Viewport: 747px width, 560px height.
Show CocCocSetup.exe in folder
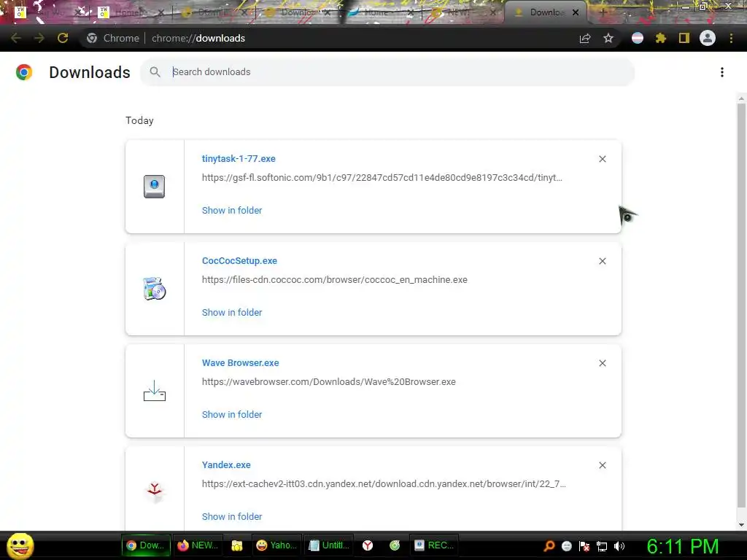click(232, 312)
